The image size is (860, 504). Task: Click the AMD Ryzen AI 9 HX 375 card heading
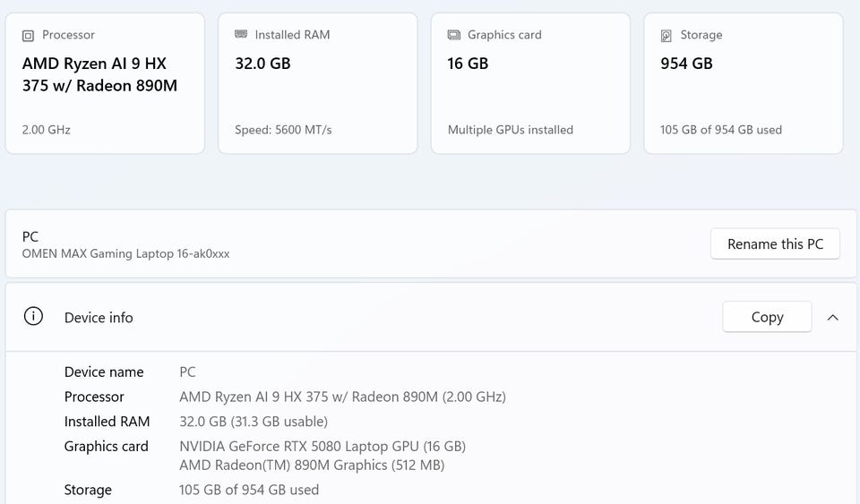point(99,74)
